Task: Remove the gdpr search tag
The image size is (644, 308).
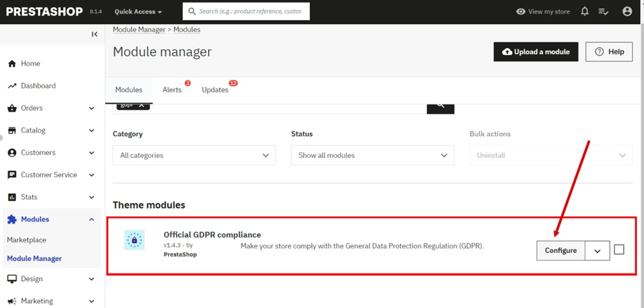Action: 141,106
